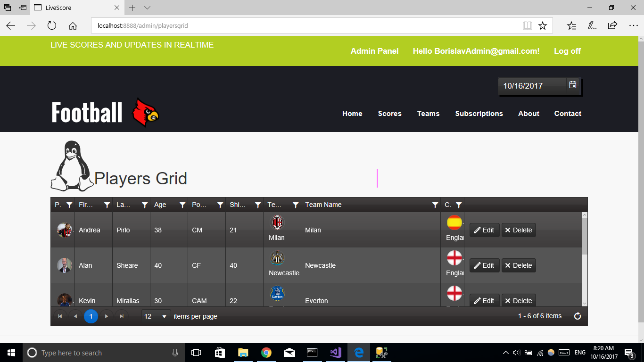Open Edge reading view icon
This screenshot has width=644, height=362.
[528, 25]
